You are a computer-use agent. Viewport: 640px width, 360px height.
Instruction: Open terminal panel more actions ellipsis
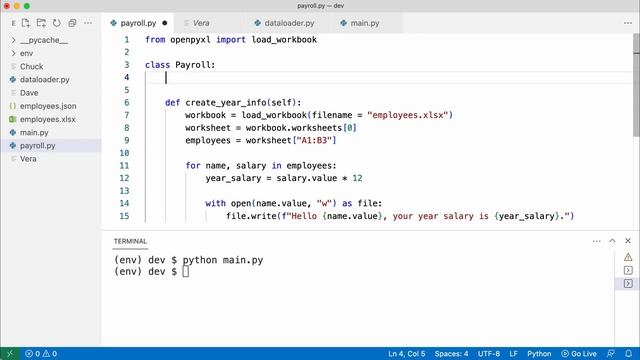[597, 241]
